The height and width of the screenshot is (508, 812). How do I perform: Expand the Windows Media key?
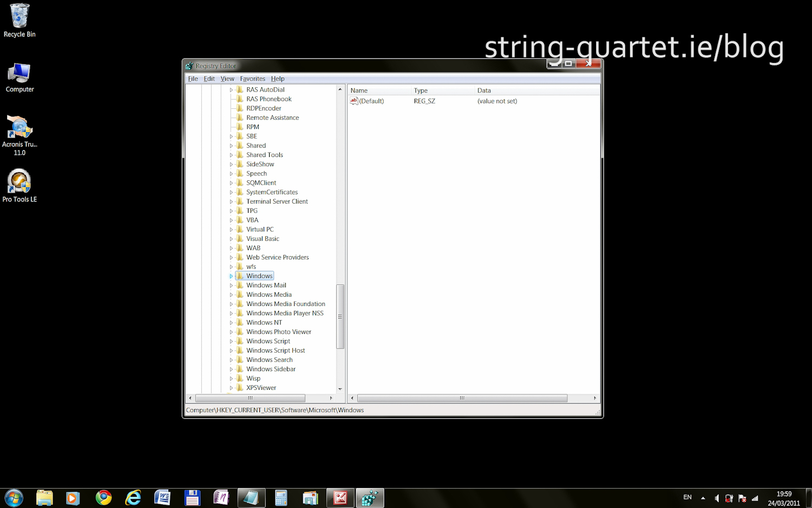231,295
